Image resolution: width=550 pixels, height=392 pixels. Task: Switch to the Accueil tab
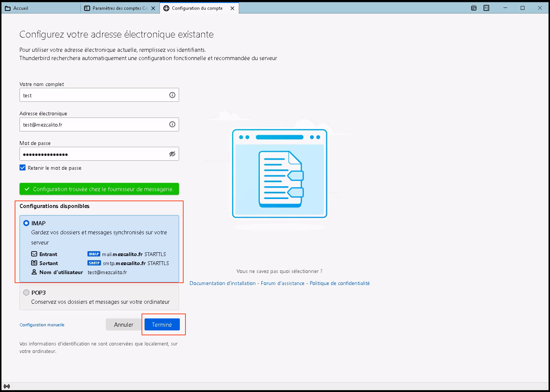coord(21,8)
